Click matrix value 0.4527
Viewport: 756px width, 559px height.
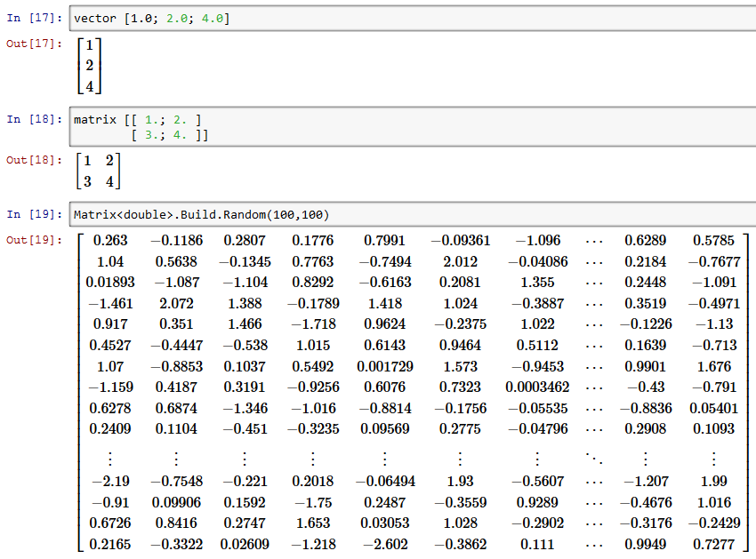[x=110, y=346]
